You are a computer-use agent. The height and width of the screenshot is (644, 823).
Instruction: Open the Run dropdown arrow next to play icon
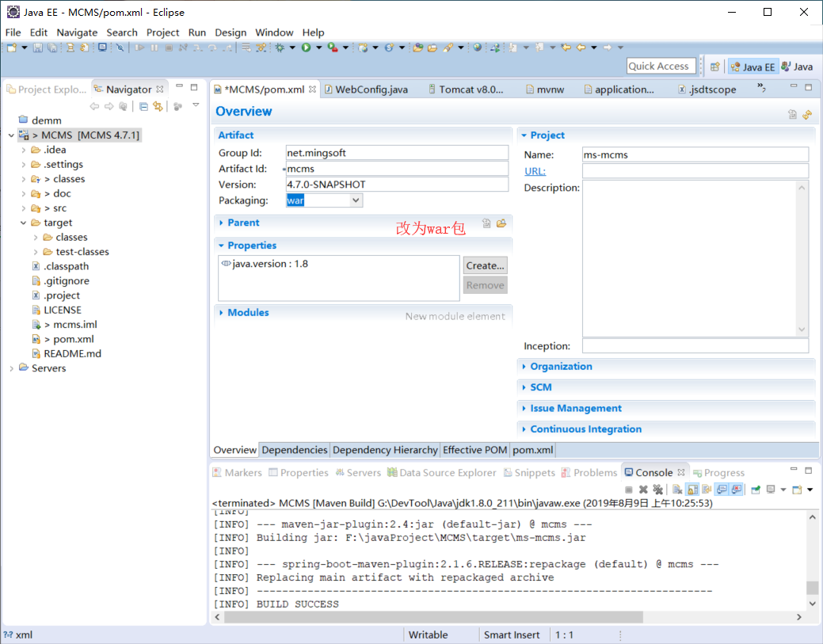(x=318, y=48)
